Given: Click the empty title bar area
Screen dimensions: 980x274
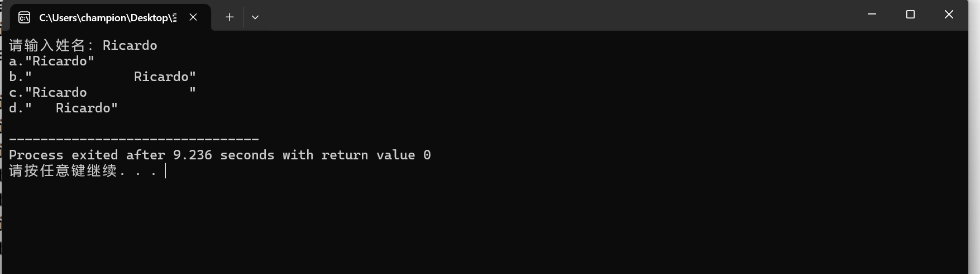Looking at the screenshot, I should [558, 15].
